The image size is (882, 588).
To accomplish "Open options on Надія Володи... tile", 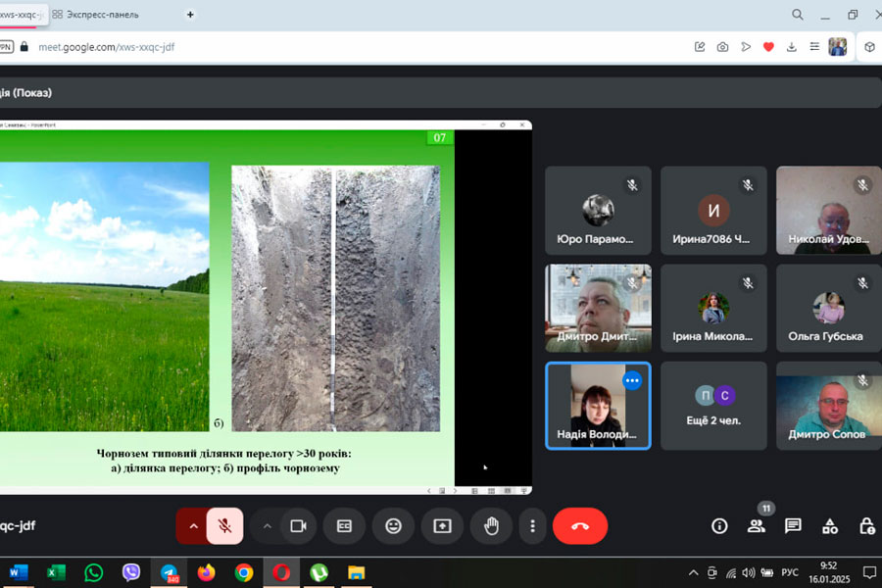I will click(x=632, y=381).
